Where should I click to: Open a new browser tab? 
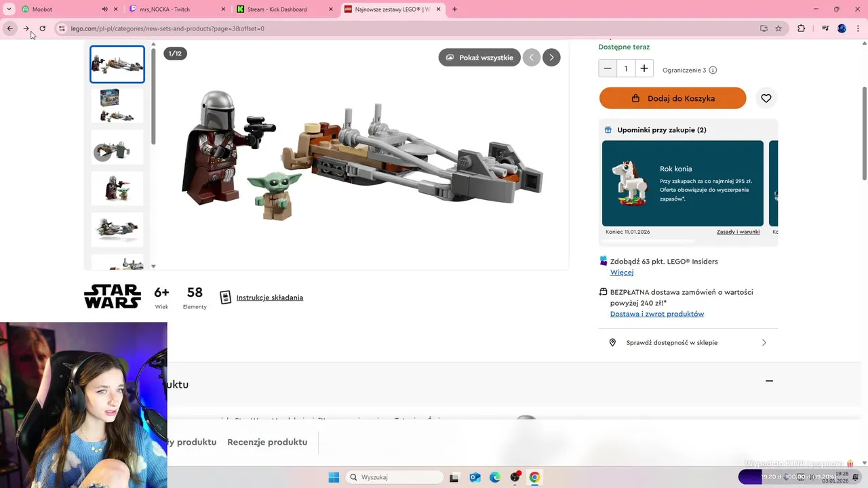(x=454, y=9)
